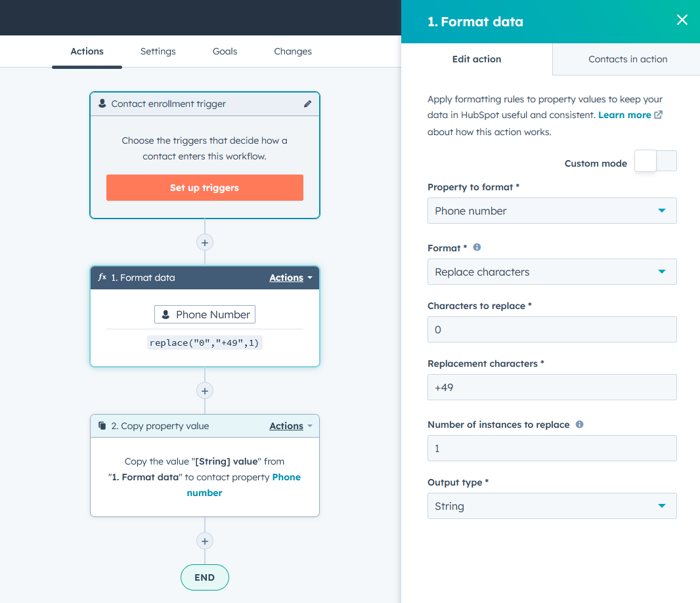Click the plus icon below the trigger card
This screenshot has height=603, width=700.
click(x=204, y=242)
